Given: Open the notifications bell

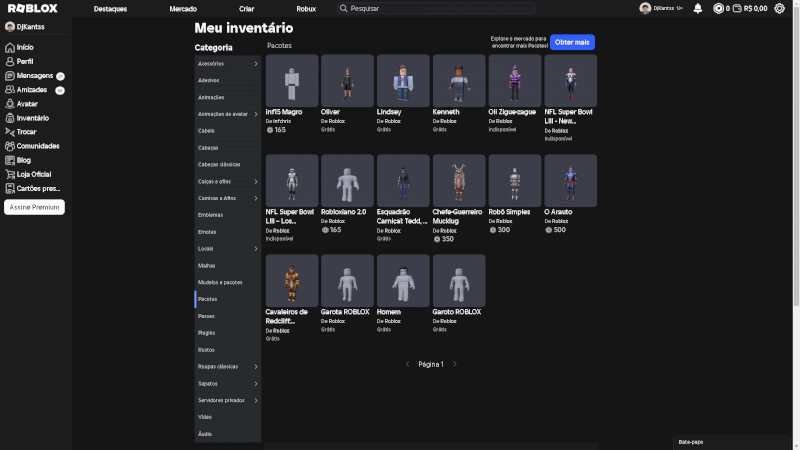Looking at the screenshot, I should point(698,8).
